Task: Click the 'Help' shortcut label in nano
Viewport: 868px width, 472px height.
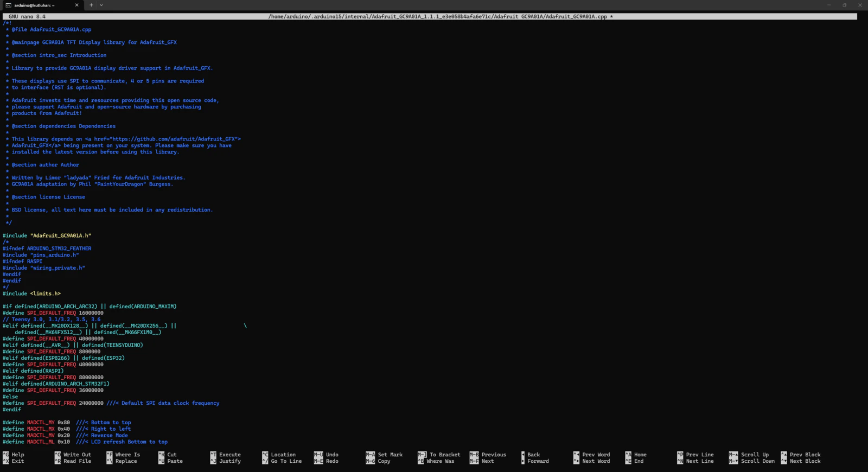Action: pyautogui.click(x=18, y=455)
